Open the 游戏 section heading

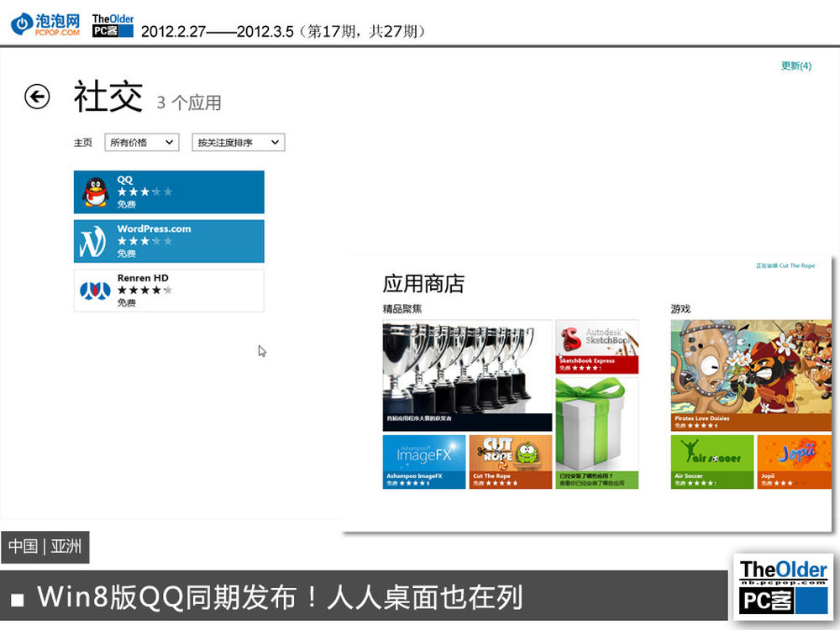[680, 309]
